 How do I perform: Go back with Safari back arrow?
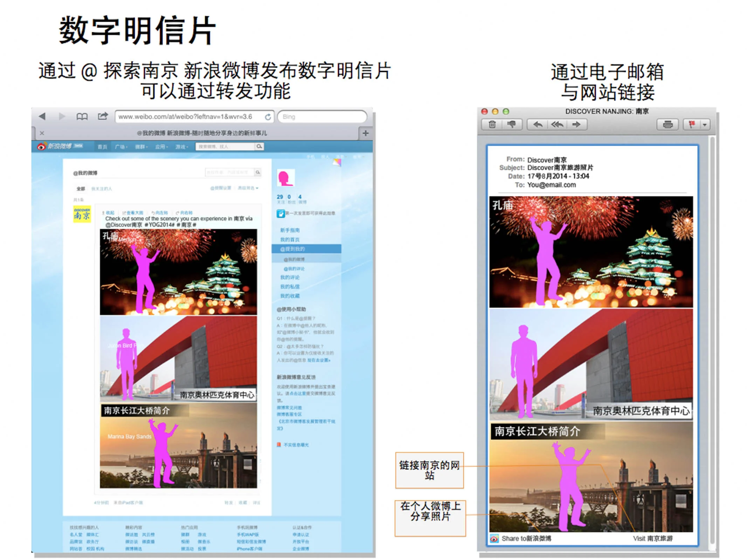(x=42, y=116)
